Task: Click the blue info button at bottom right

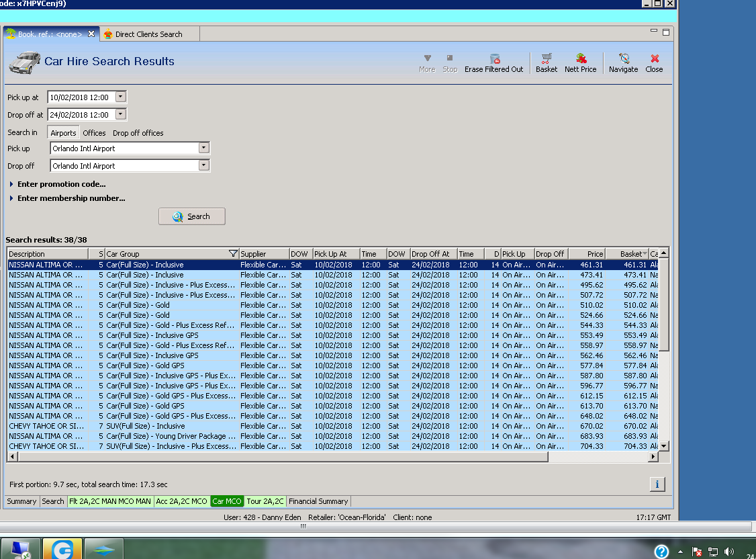Action: [x=657, y=484]
